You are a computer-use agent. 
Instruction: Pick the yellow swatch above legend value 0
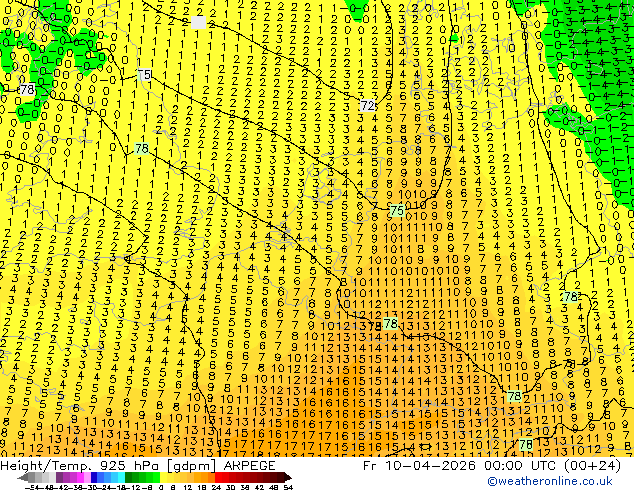tap(163, 477)
